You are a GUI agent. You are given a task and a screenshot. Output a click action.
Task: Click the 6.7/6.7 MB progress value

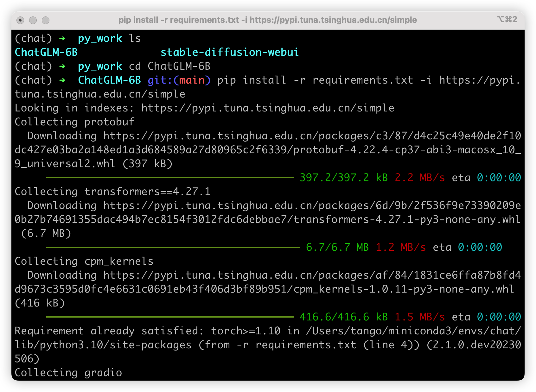tap(337, 247)
